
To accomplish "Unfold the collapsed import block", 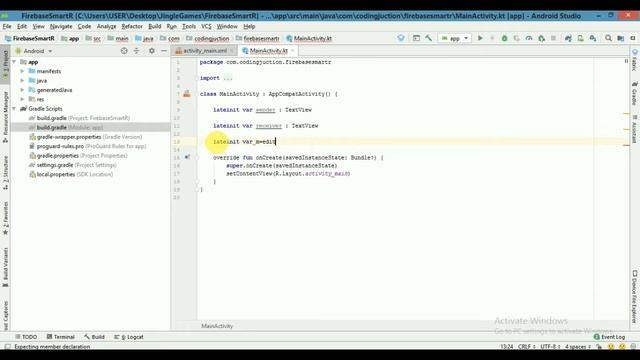I will (x=228, y=78).
